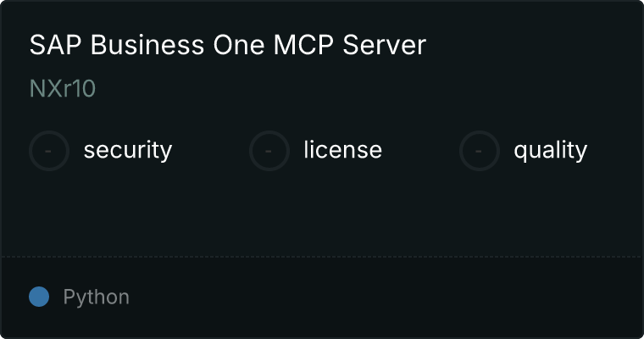Click the blue Python language dot
Image resolution: width=644 pixels, height=339 pixels.
pos(39,297)
